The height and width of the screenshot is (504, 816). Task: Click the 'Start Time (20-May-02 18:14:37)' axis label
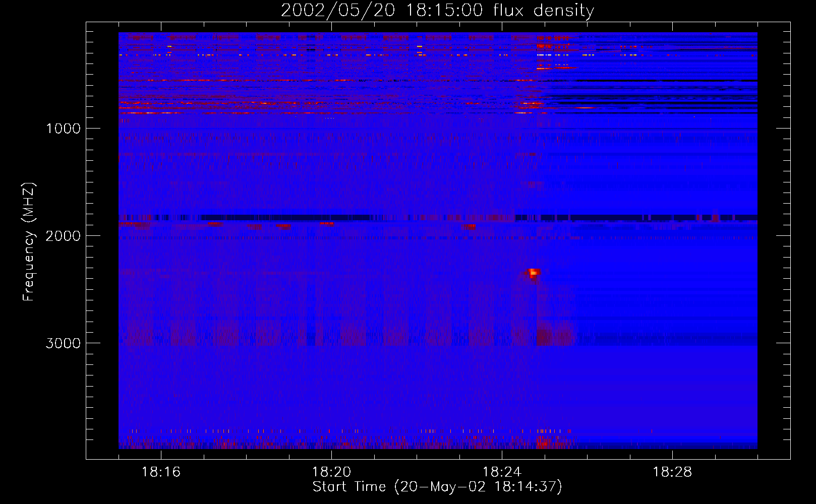tap(437, 487)
